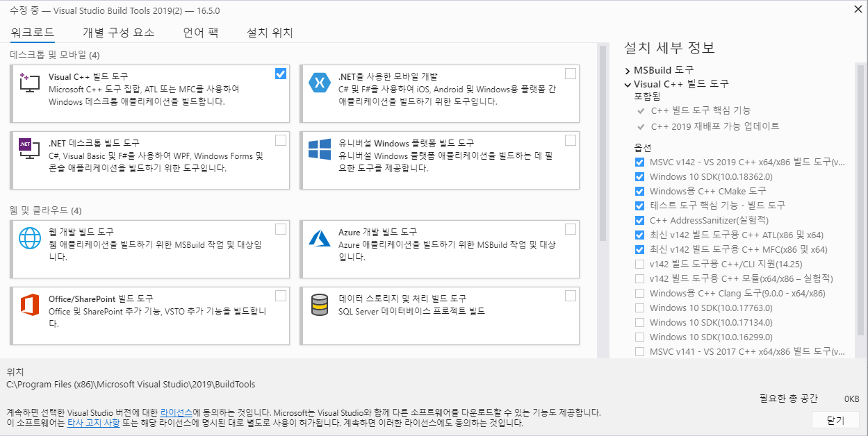Click the Visual C++ build tools workload icon
This screenshot has width=868, height=436.
(30, 83)
